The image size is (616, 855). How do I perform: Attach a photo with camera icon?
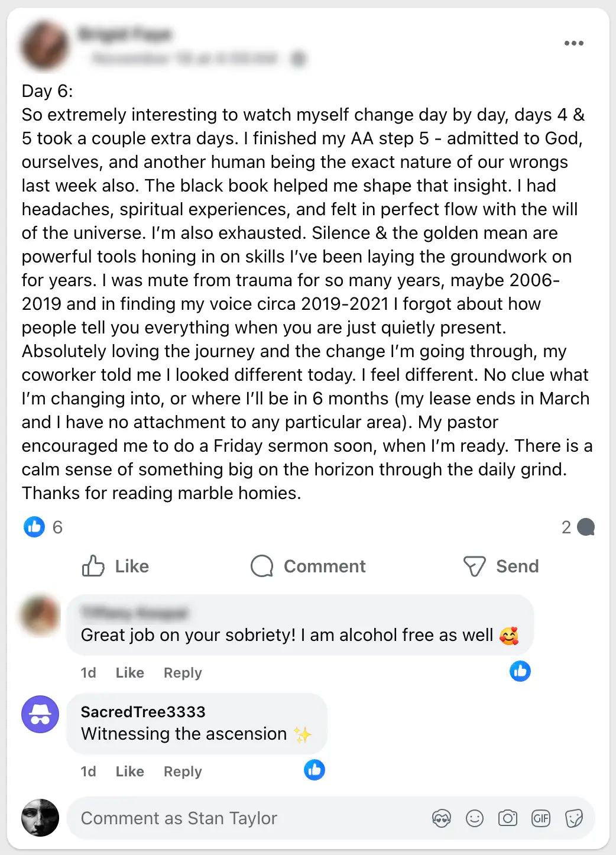508,818
